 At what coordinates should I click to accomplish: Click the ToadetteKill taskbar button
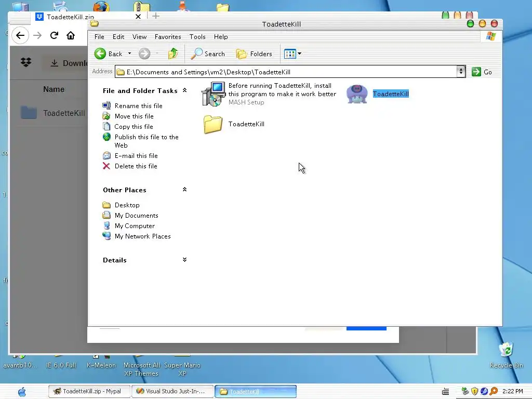point(256,392)
